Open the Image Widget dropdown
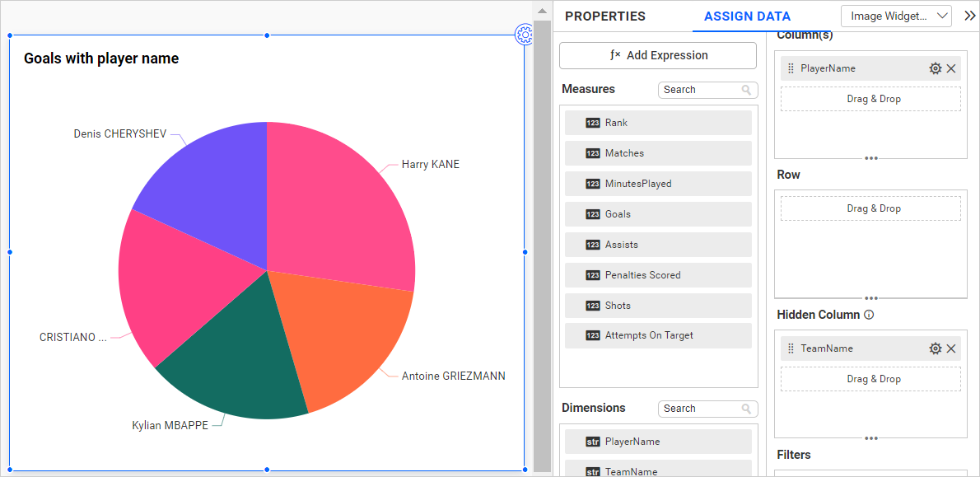Screen dimensions: 980x477 click(896, 16)
